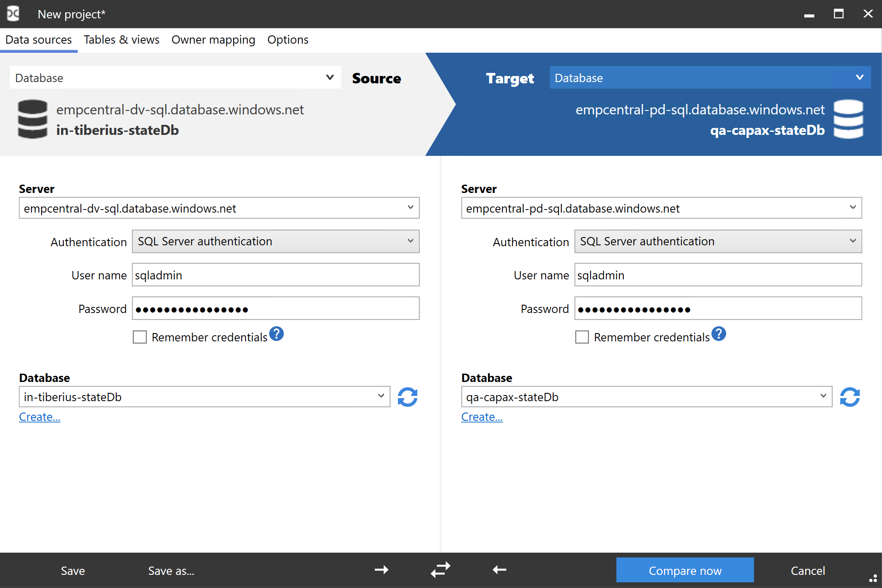Click the resize grip in bottom corner
Screen dimensions: 882x588
coord(873,578)
